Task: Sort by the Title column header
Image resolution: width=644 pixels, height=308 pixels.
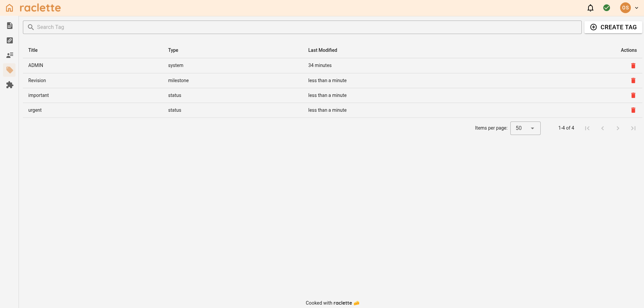Action: pos(33,50)
